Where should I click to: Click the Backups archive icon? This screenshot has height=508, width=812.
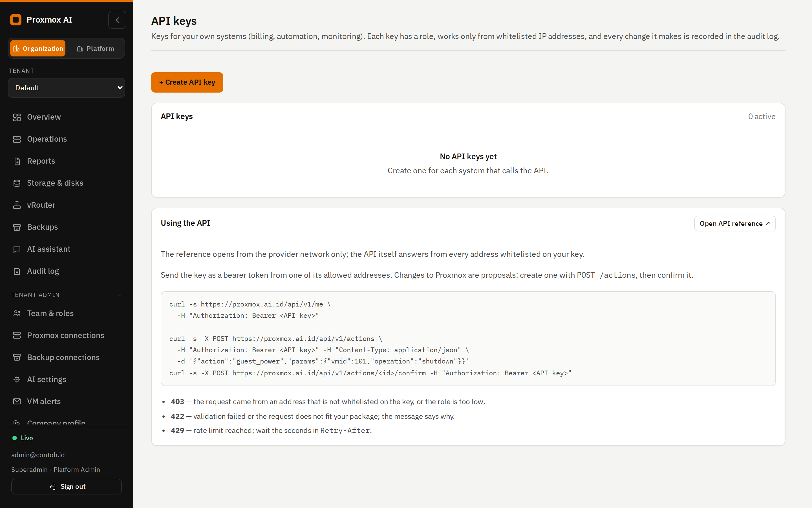(17, 227)
